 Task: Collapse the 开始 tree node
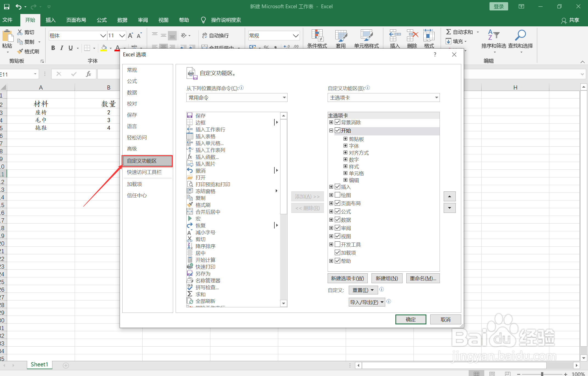pos(331,130)
